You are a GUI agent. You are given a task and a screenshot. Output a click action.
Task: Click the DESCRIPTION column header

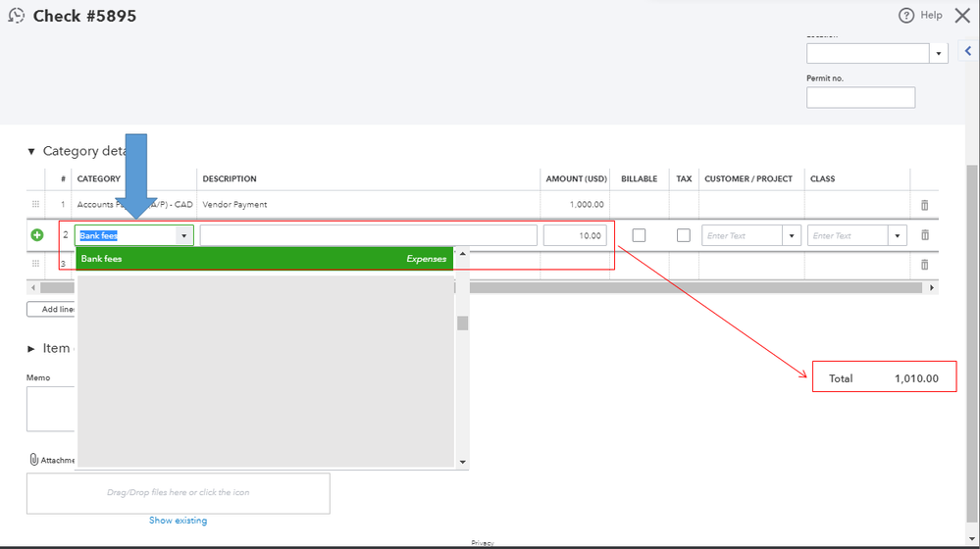pyautogui.click(x=230, y=178)
